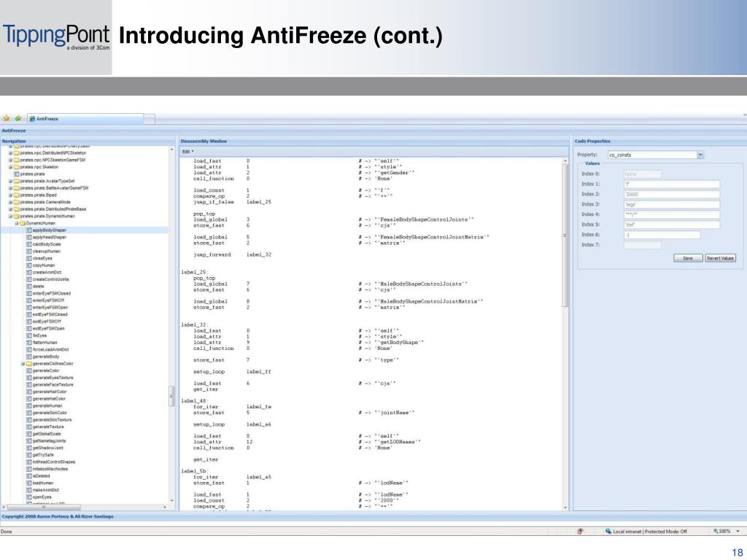Click Disassembly Window vertical scrollbar thumb
The width and height of the screenshot is (747, 560).
click(x=565, y=236)
